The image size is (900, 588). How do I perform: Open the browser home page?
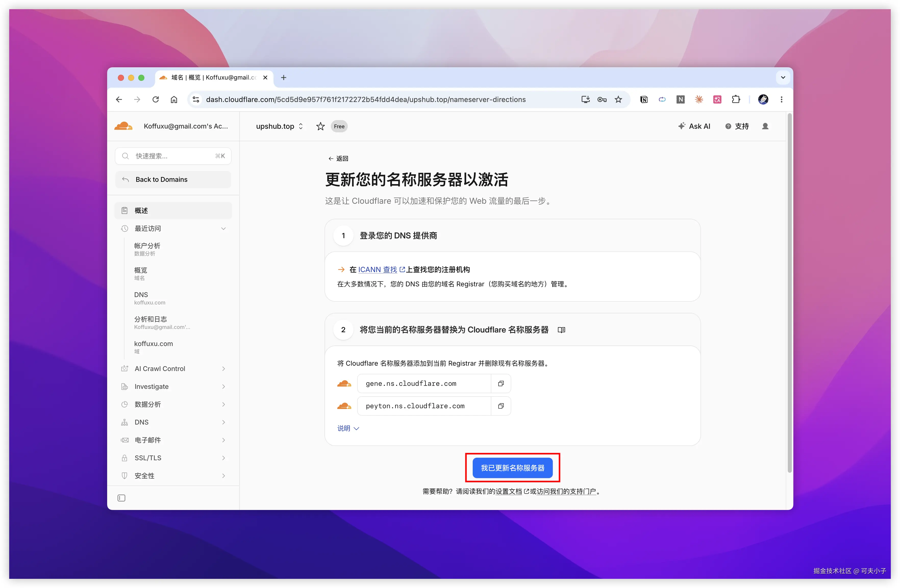click(174, 99)
